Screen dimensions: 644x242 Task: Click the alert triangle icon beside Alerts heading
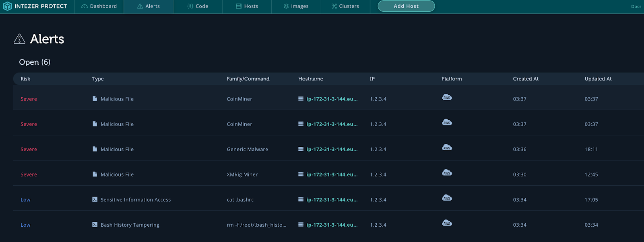19,39
